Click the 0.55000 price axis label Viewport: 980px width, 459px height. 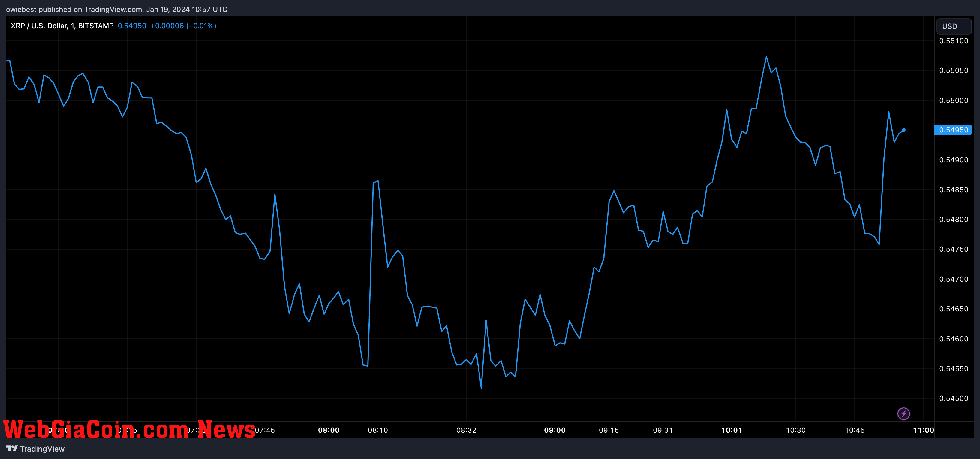point(954,100)
